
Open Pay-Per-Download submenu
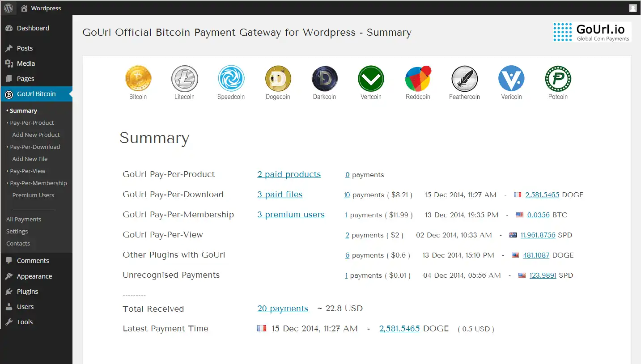[x=35, y=147]
